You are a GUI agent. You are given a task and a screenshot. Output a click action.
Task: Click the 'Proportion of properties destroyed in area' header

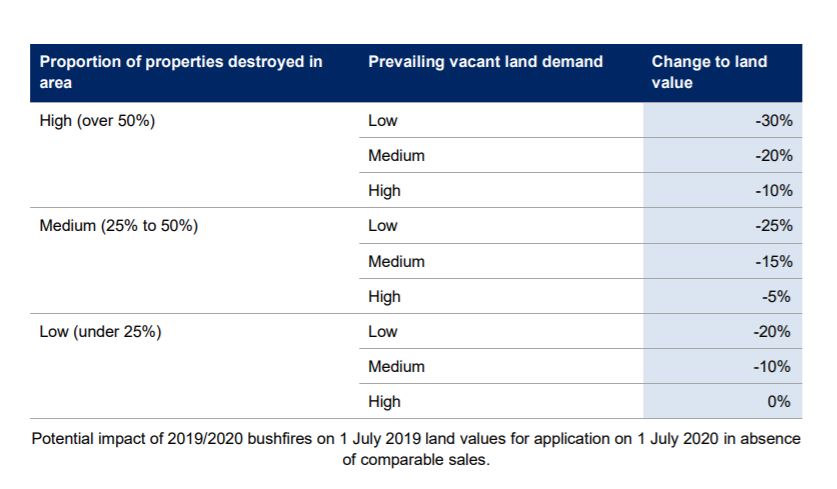click(181, 72)
